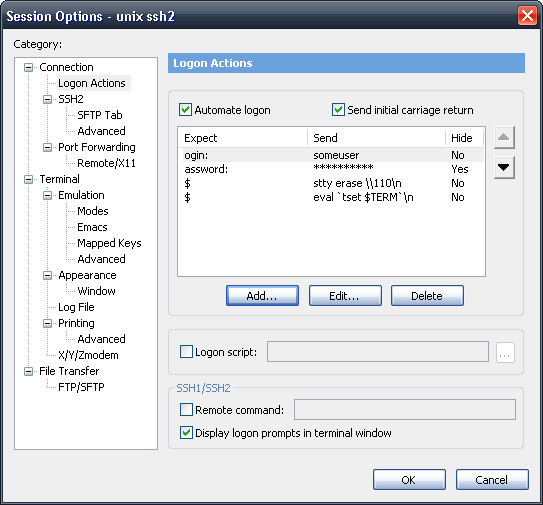Screen dimensions: 543x505
Task: Select X/Y/Zmodem in category tree
Action: [x=88, y=355]
